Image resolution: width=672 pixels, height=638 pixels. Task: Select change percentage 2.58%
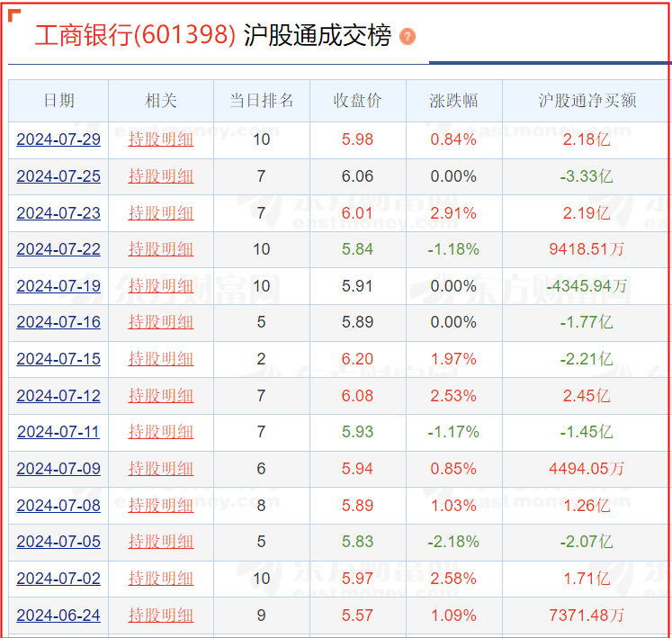[453, 579]
